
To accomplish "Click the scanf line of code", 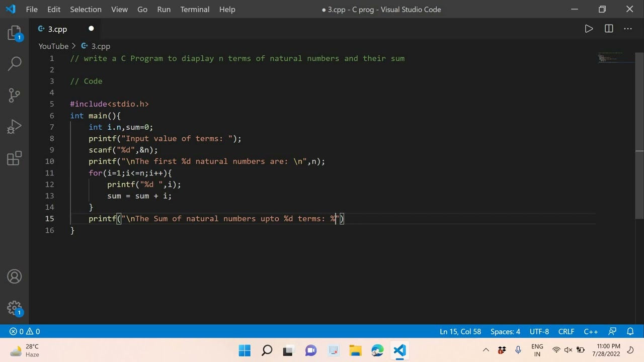I will point(123,150).
